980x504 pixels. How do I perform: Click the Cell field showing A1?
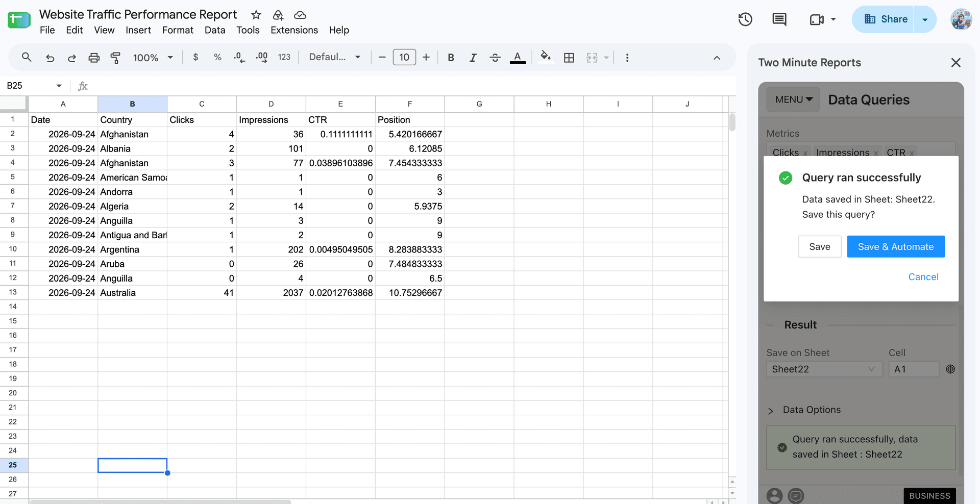(x=914, y=369)
